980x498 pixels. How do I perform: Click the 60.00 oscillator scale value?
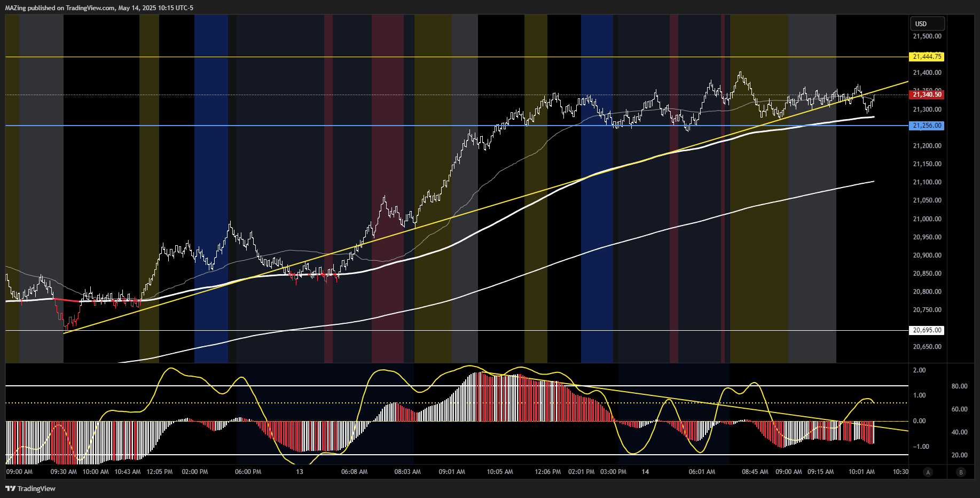[x=960, y=409]
